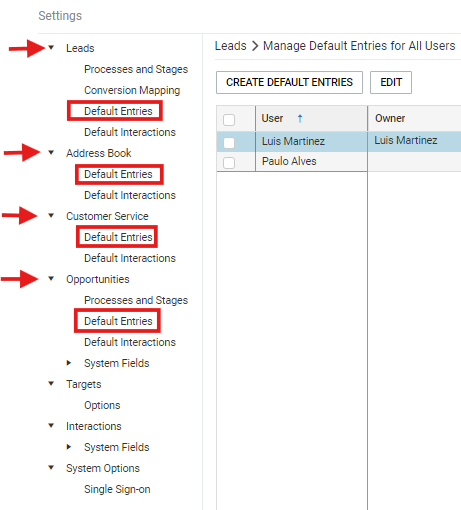Collapse the Leads section triangle
This screenshot has height=510, width=461.
tap(51, 47)
